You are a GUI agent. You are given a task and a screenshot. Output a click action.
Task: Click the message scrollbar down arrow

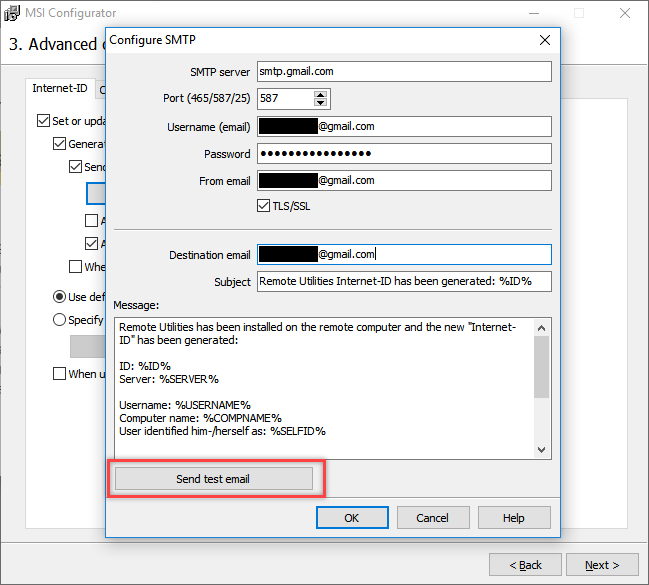[541, 450]
